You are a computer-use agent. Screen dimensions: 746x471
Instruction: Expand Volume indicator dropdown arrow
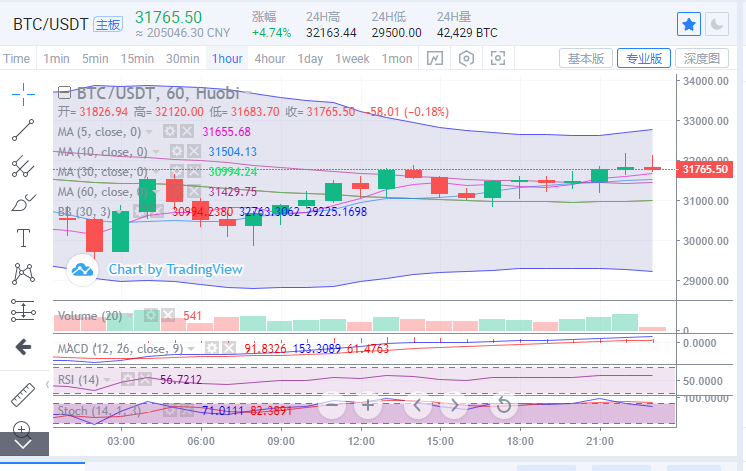coord(130,315)
